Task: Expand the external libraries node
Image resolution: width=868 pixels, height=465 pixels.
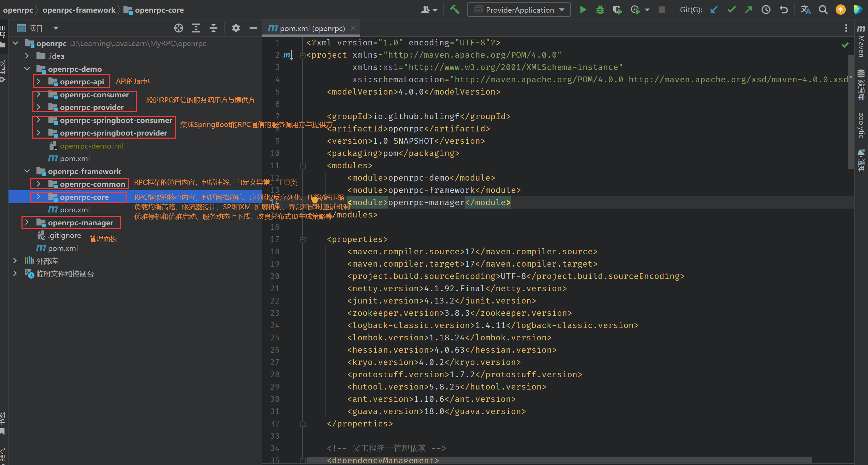Action: 15,261
